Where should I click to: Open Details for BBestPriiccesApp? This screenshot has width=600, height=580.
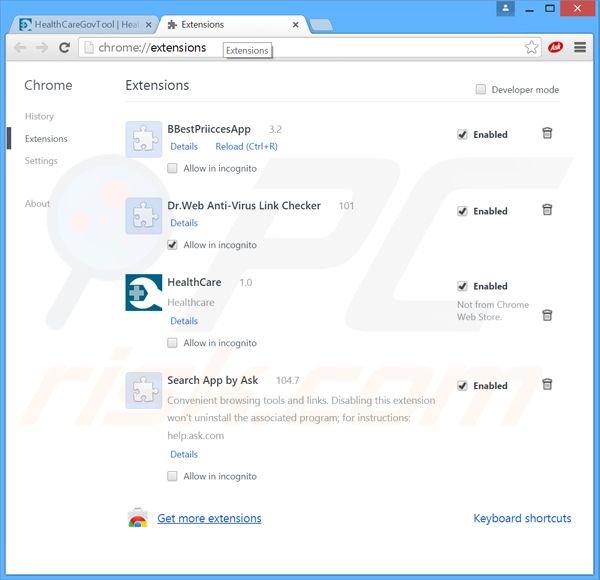184,147
